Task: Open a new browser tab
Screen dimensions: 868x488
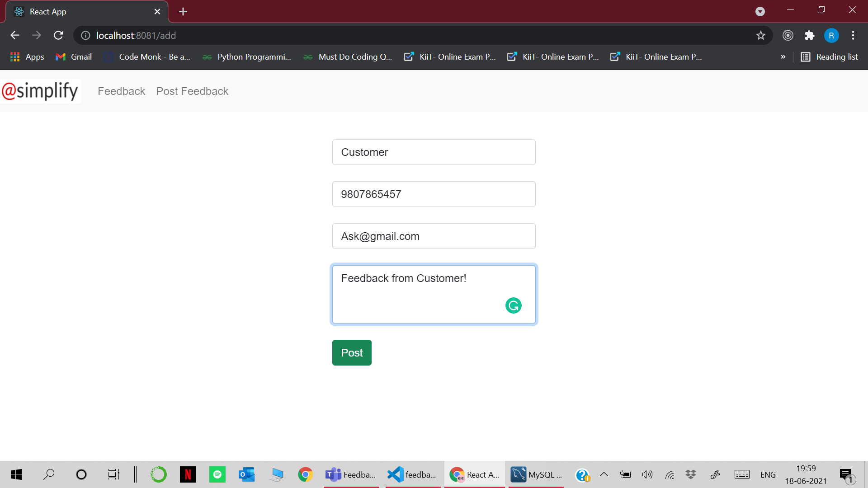Action: point(183,12)
